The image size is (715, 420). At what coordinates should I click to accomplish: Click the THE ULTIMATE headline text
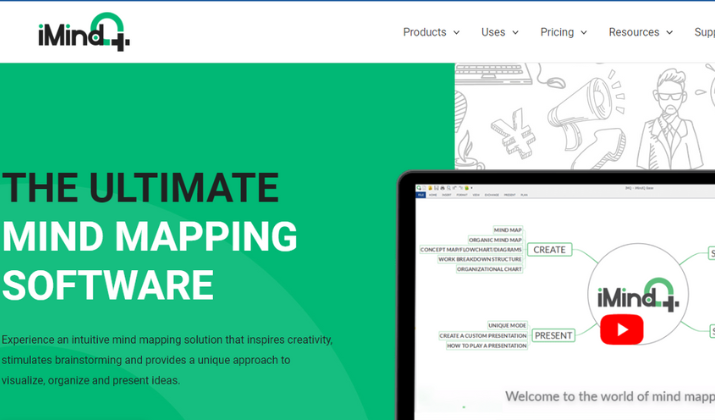tap(140, 187)
